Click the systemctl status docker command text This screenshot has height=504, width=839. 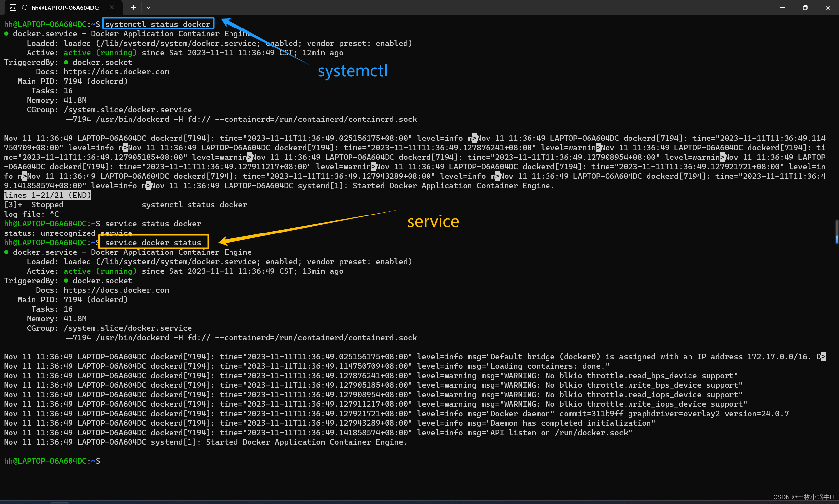pyautogui.click(x=159, y=24)
